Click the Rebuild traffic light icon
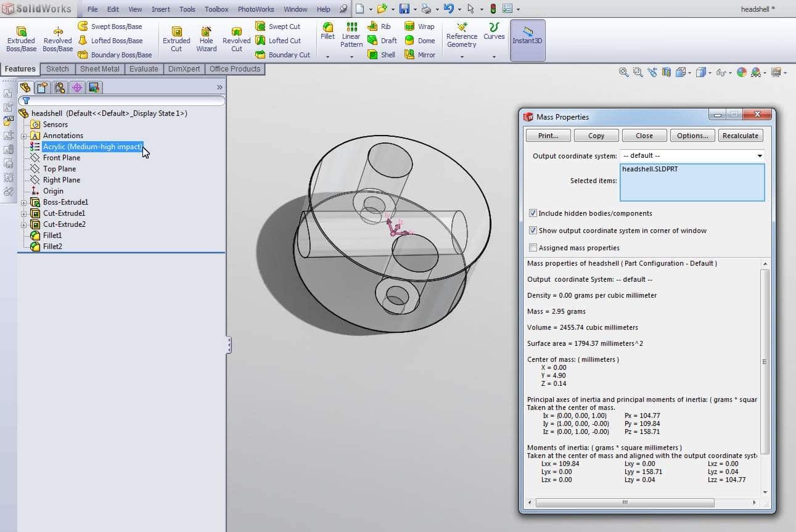796x532 pixels. (493, 9)
